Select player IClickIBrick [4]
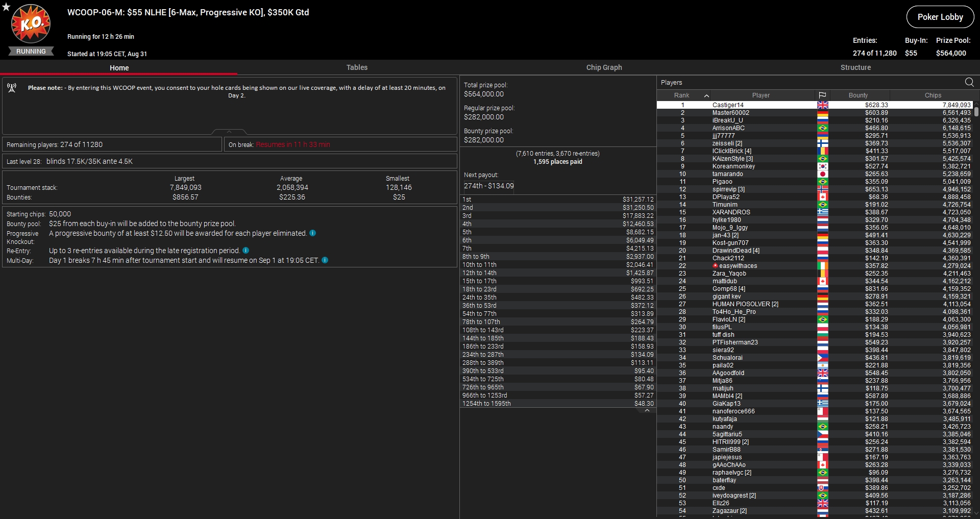The width and height of the screenshot is (980, 519). [x=815, y=151]
